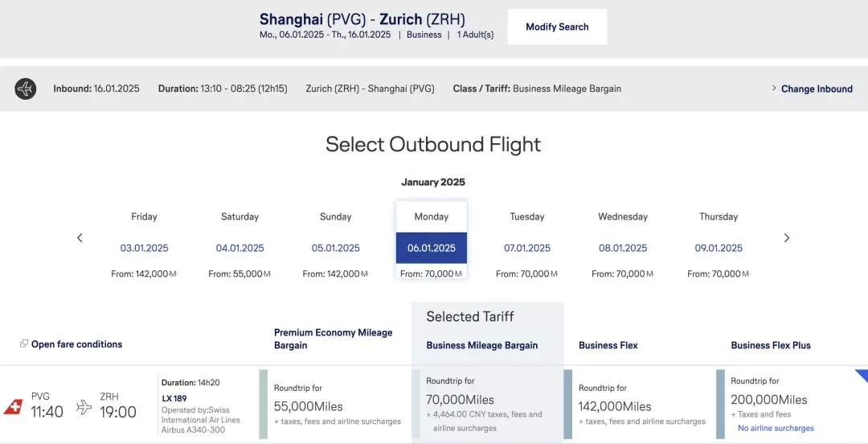Click Saturday's From: 55,000 price

pos(240,273)
